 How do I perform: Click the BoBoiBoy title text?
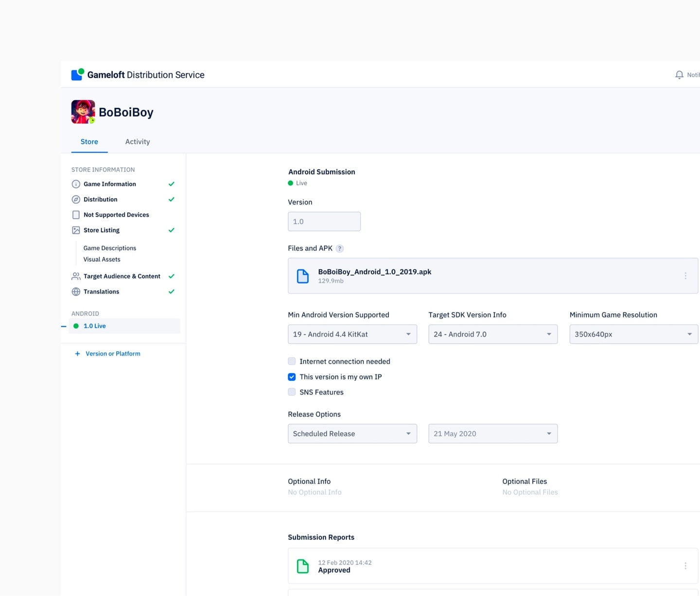[x=126, y=112]
